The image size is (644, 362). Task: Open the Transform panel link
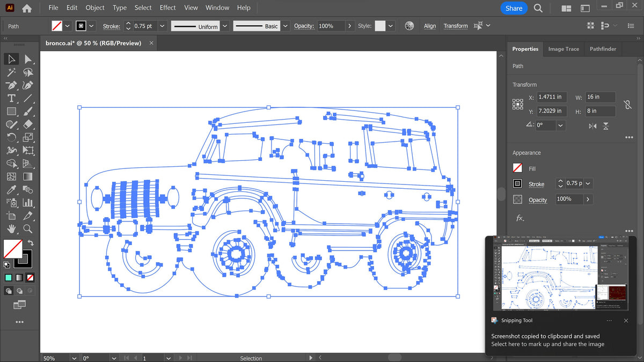pyautogui.click(x=456, y=26)
